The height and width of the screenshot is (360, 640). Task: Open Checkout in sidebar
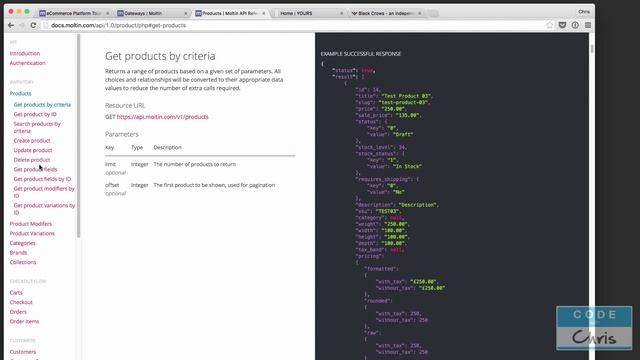click(21, 302)
